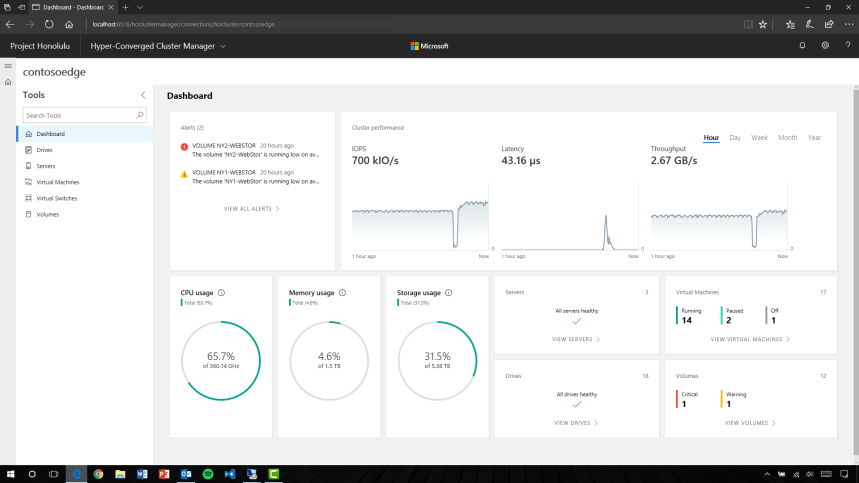
Task: Click the browser home button
Action: pyautogui.click(x=69, y=24)
